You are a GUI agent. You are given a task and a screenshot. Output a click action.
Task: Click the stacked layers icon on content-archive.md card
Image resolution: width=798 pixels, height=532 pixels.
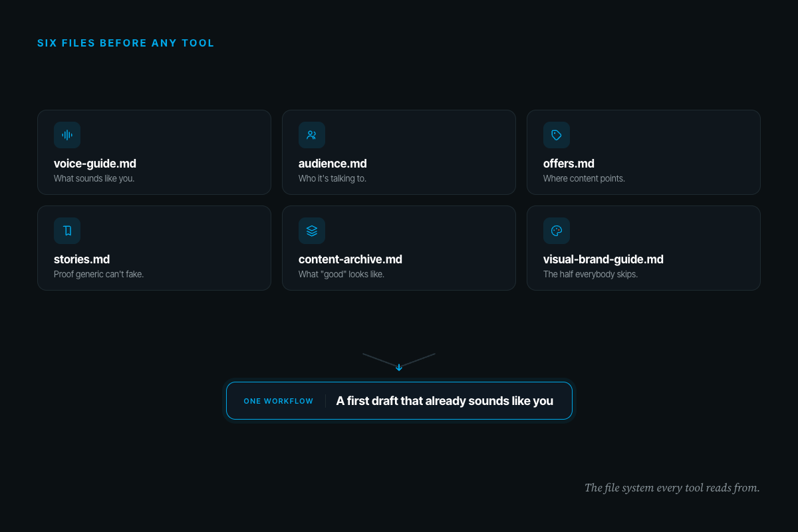[x=312, y=231]
